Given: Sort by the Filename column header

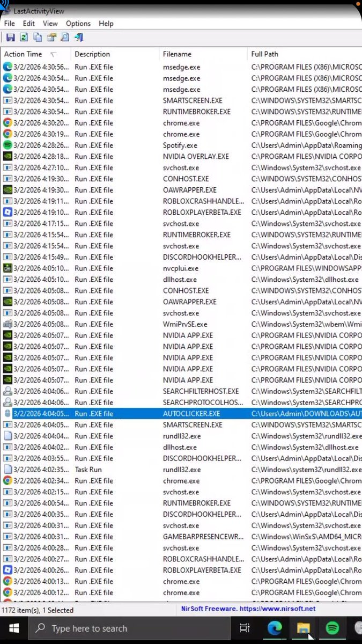Looking at the screenshot, I should click(204, 54).
